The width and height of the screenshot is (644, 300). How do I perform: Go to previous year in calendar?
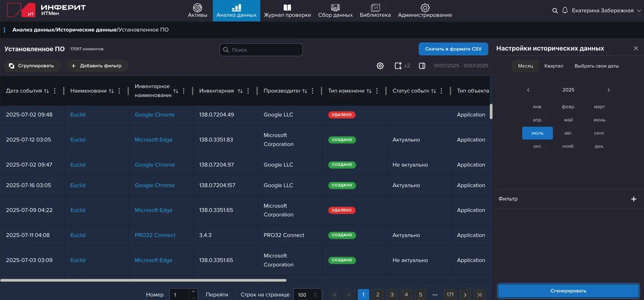tap(528, 90)
